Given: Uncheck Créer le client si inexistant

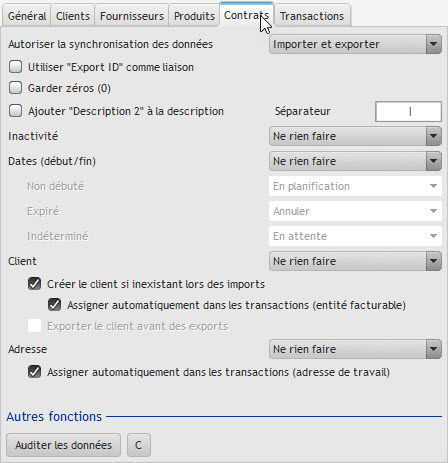Looking at the screenshot, I should coord(34,284).
